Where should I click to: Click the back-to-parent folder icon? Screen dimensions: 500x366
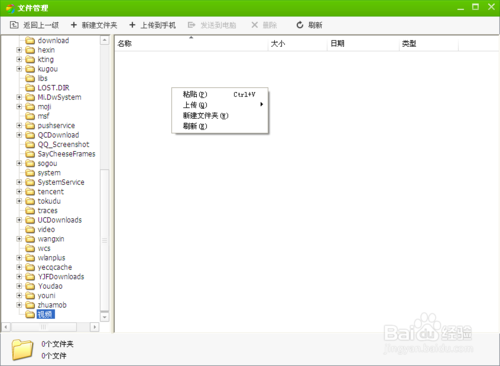pyautogui.click(x=14, y=25)
